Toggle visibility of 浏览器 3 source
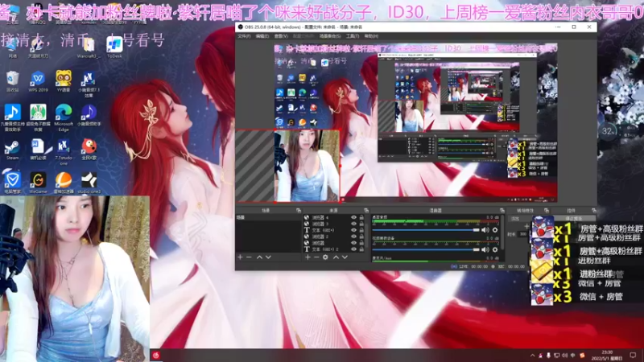Viewport: 644px width, 362px height. pos(353,224)
